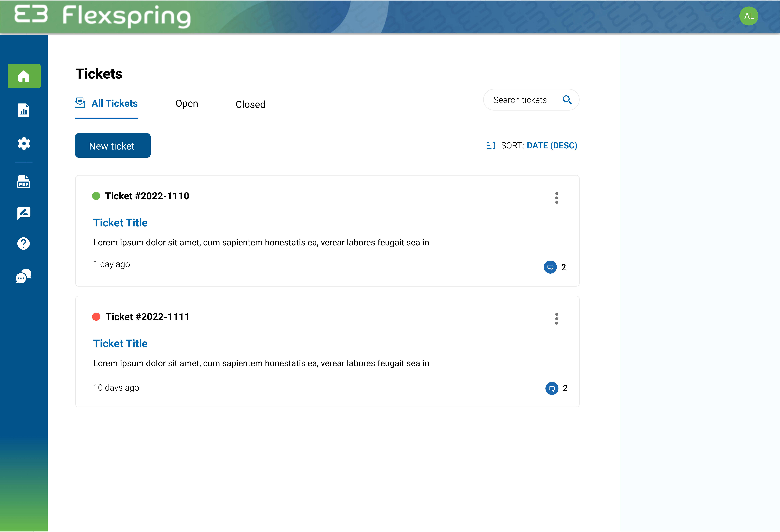Image resolution: width=780 pixels, height=532 pixels.
Task: Click the envelope icon beside All Tickets
Action: coord(80,103)
